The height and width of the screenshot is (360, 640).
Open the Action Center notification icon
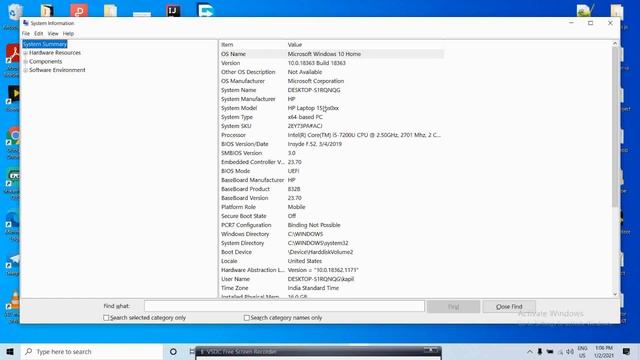[627, 351]
